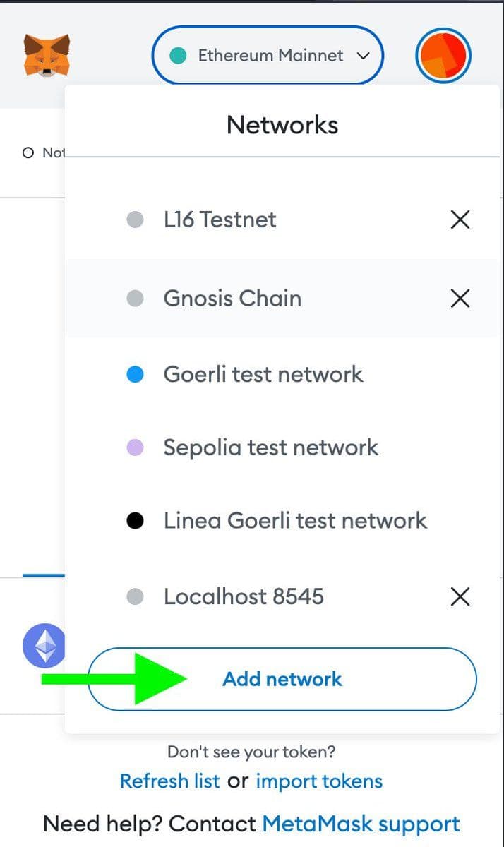
Task: Click the purple Sepolia network color dot
Action: pyautogui.click(x=135, y=447)
